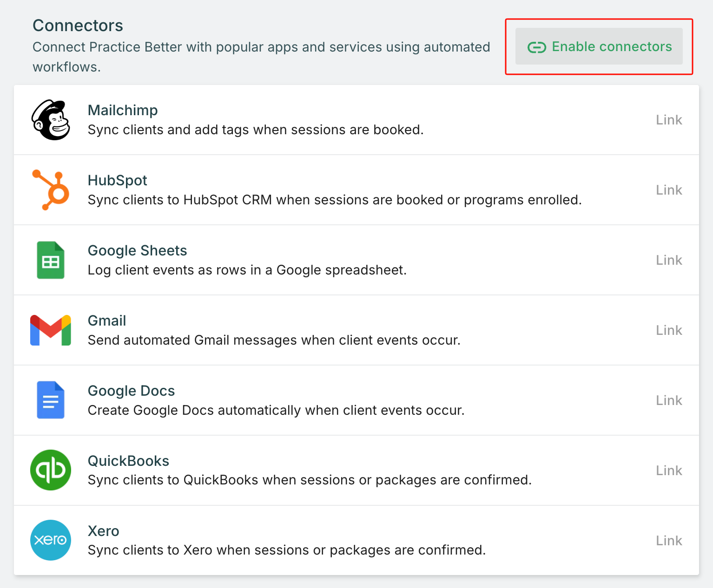The image size is (713, 588).
Task: Click Link in the Gmail row
Action: (x=668, y=330)
